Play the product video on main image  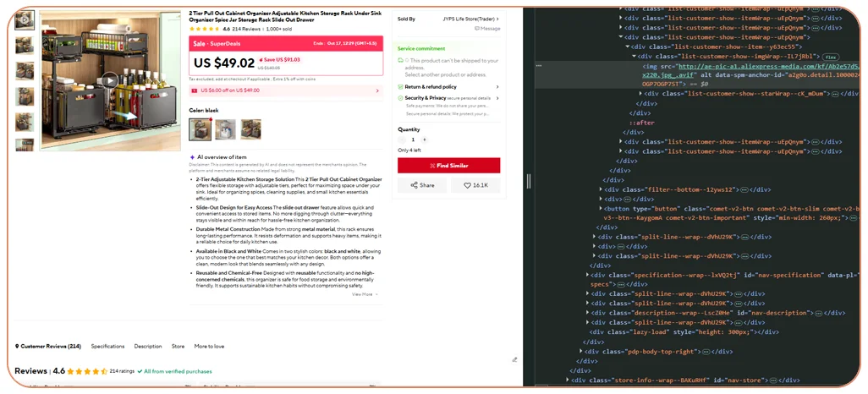pyautogui.click(x=110, y=80)
